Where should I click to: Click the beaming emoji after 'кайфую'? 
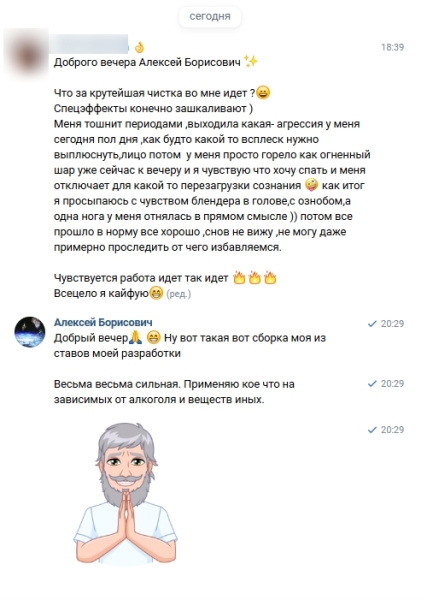(x=156, y=293)
